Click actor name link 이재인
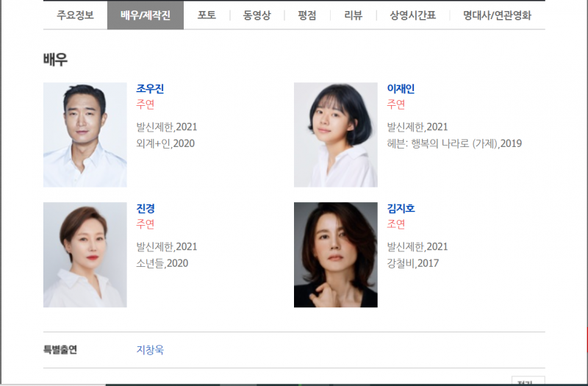Viewport: 588px width, 386px height. coord(401,88)
